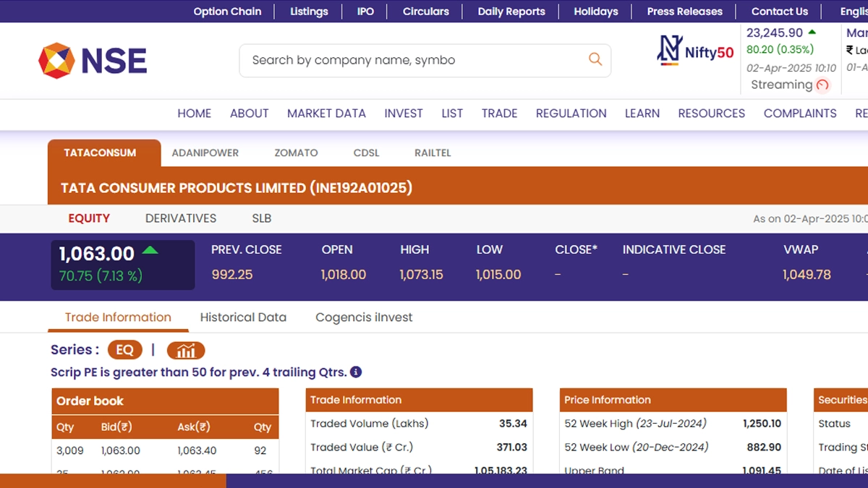Image resolution: width=868 pixels, height=488 pixels.
Task: Open the chart icon next to Series
Action: pyautogui.click(x=186, y=351)
